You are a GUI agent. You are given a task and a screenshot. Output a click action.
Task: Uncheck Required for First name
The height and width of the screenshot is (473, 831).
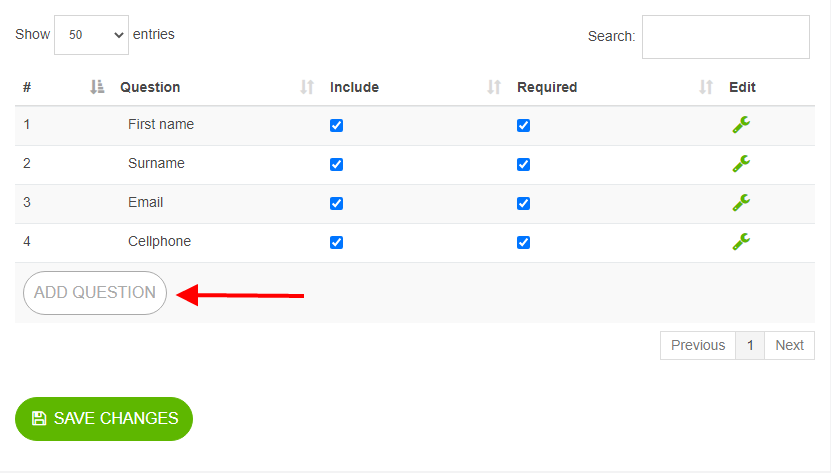tap(524, 126)
